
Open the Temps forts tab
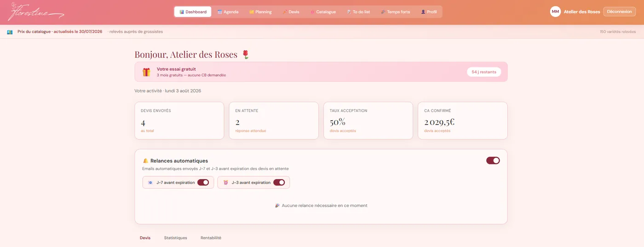pos(395,12)
